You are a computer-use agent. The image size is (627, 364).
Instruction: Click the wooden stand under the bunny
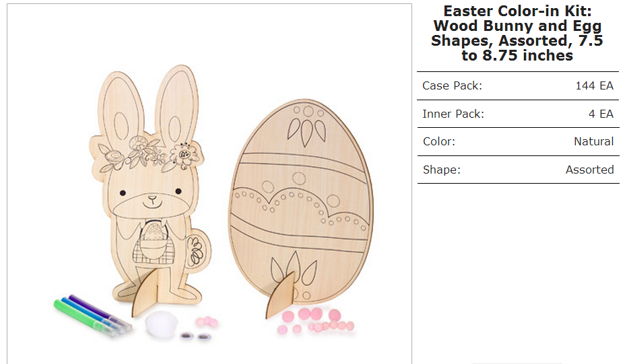[x=147, y=292]
